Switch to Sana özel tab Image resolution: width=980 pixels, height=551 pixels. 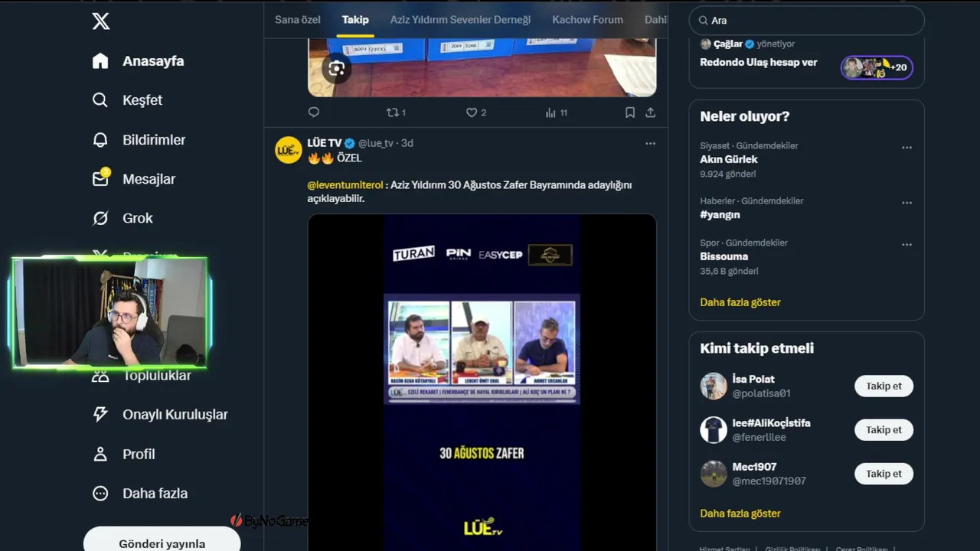point(298,20)
